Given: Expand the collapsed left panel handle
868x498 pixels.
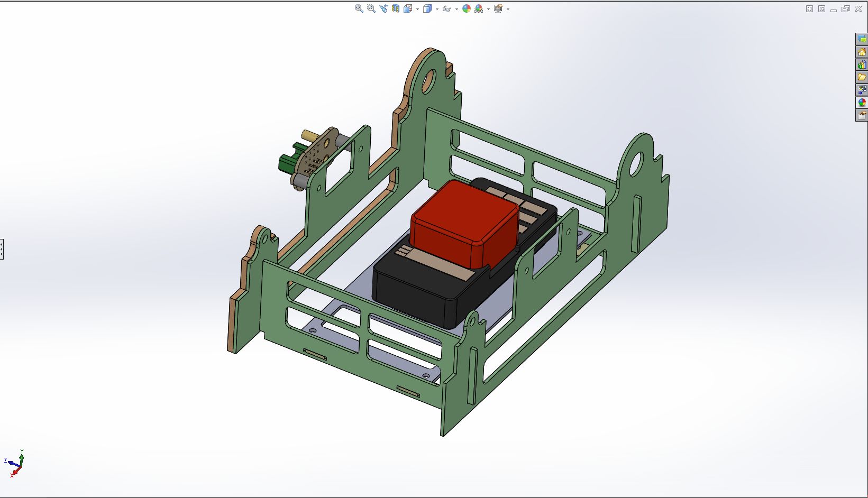Looking at the screenshot, I should [x=2, y=248].
